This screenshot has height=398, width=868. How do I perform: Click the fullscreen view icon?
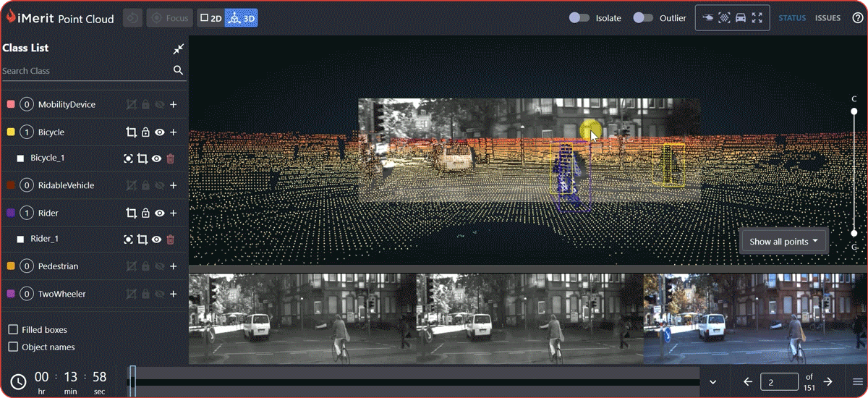point(757,18)
